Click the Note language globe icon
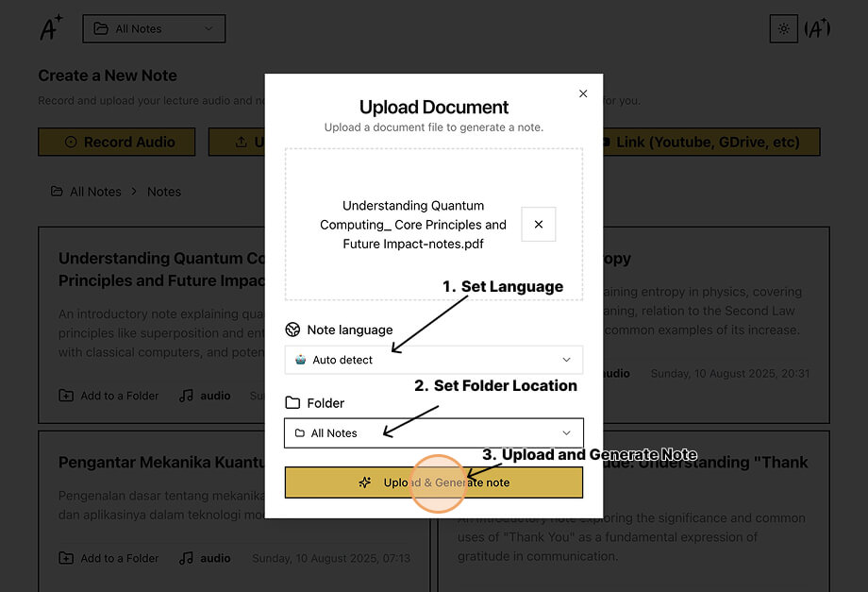 (x=292, y=330)
